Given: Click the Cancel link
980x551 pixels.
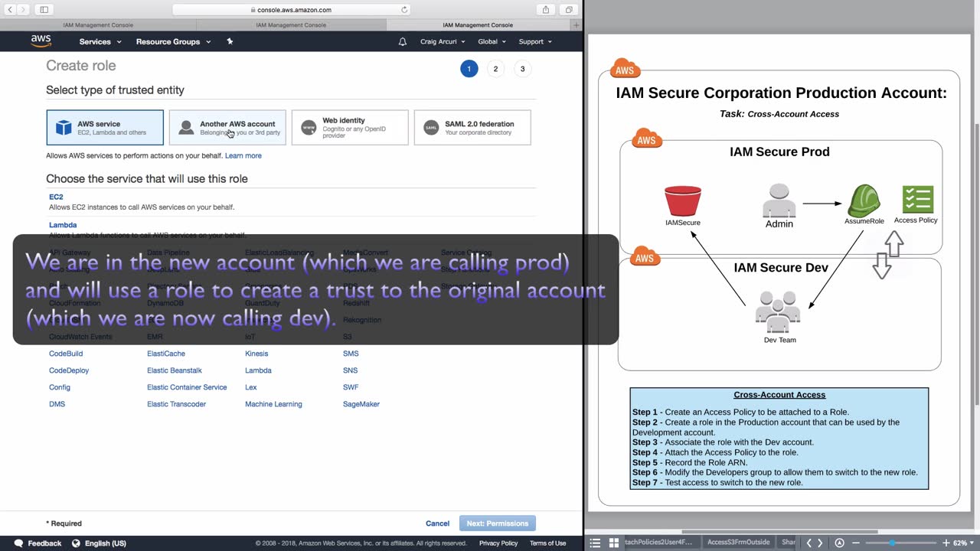Looking at the screenshot, I should 437,523.
